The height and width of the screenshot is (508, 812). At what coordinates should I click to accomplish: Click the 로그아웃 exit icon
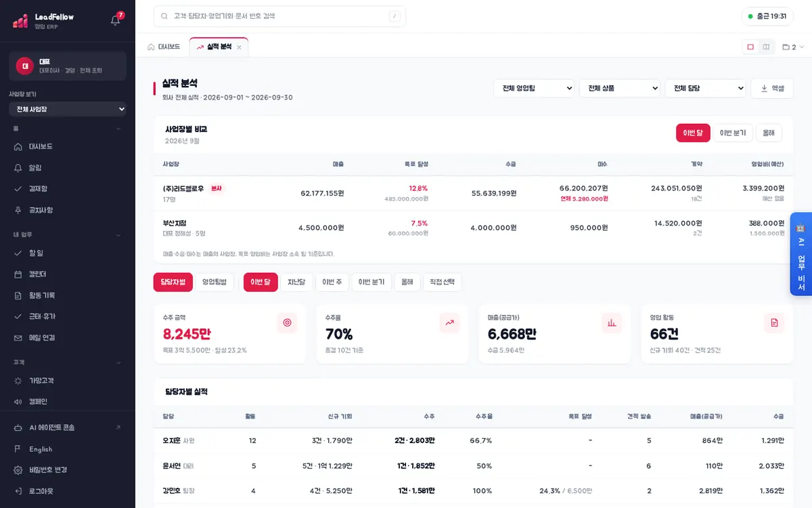click(x=18, y=491)
